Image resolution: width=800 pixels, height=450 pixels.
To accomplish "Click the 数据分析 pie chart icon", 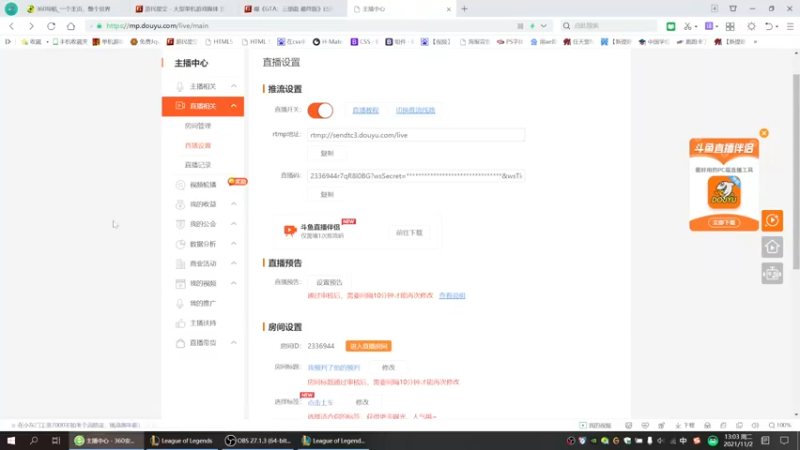I will pos(180,244).
